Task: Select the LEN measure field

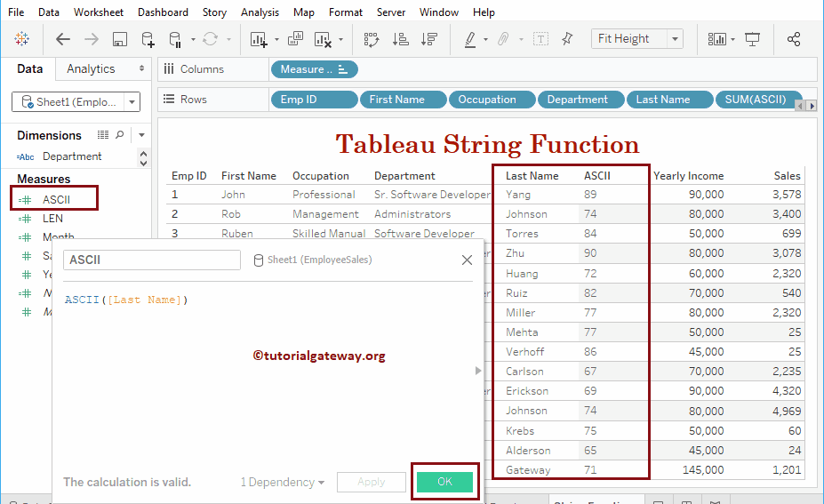Action: tap(52, 218)
